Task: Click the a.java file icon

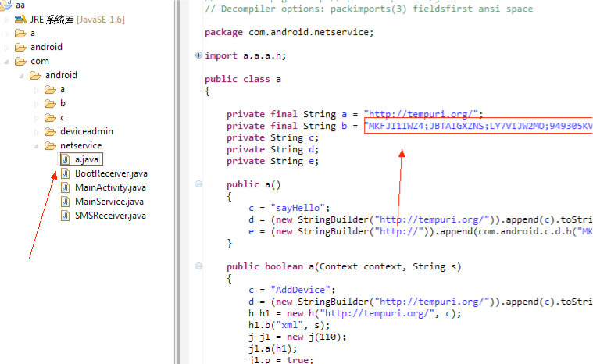Action: tap(66, 159)
